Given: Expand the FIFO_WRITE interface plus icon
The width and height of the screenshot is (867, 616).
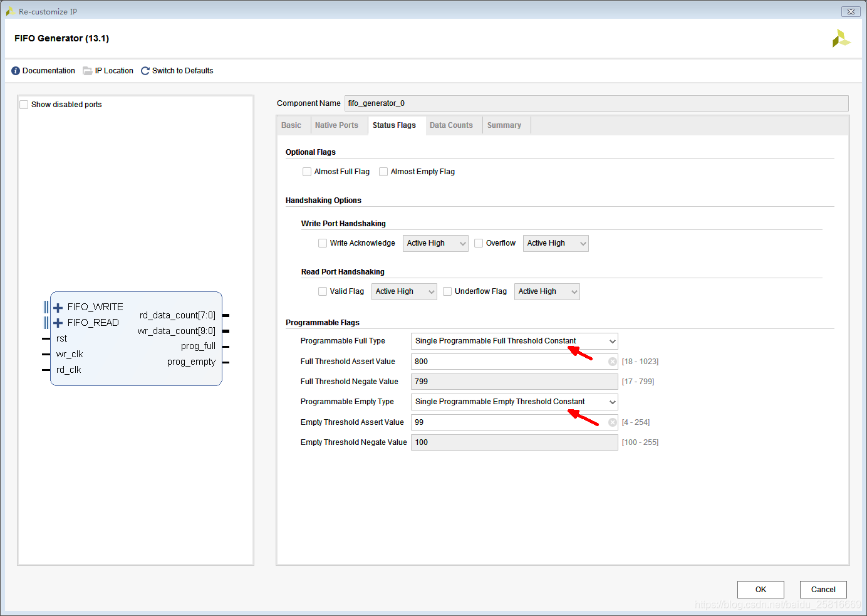Looking at the screenshot, I should click(58, 307).
